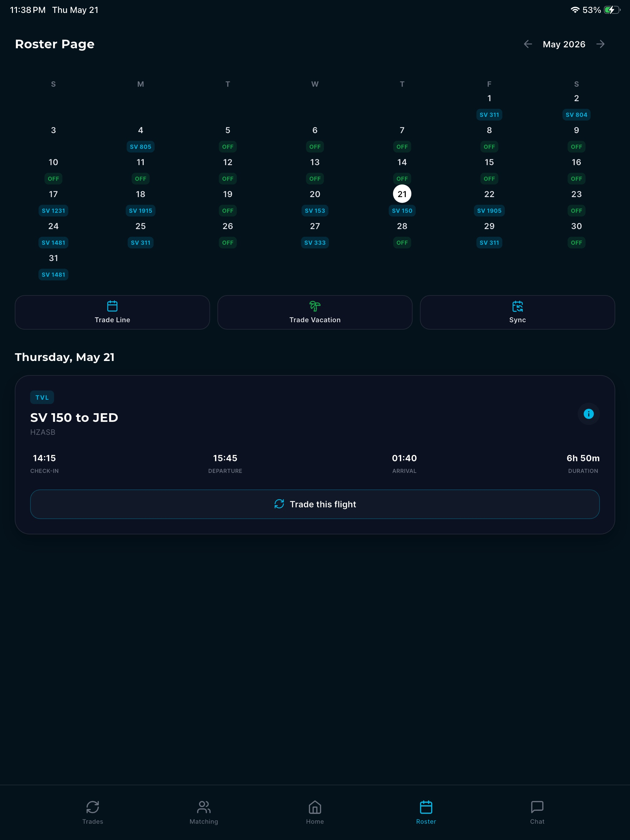This screenshot has height=840, width=630.
Task: Click the SV 150 to JED title
Action: (x=74, y=417)
